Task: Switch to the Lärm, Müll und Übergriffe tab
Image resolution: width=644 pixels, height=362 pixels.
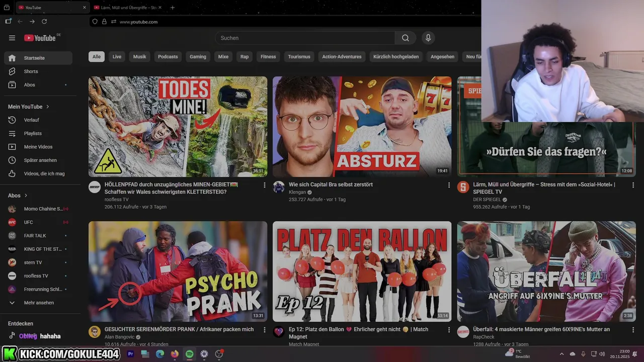Action: 128,8
